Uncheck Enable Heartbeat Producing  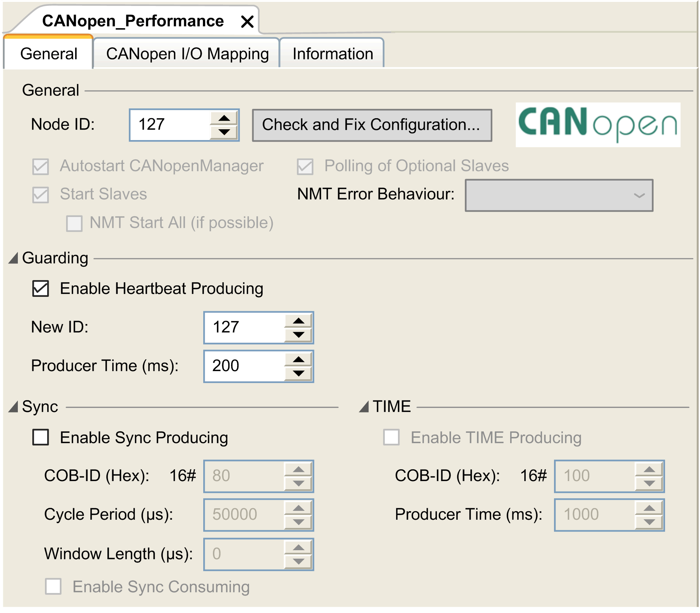pos(41,288)
